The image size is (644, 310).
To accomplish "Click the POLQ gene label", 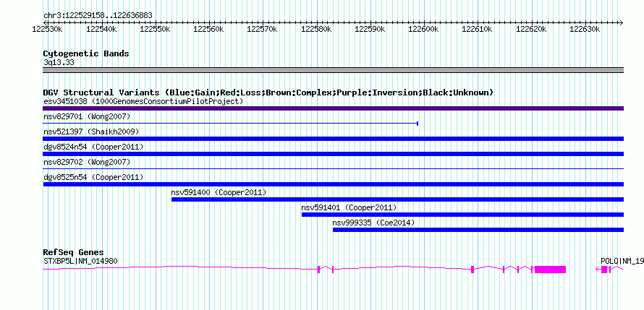I will (x=621, y=261).
